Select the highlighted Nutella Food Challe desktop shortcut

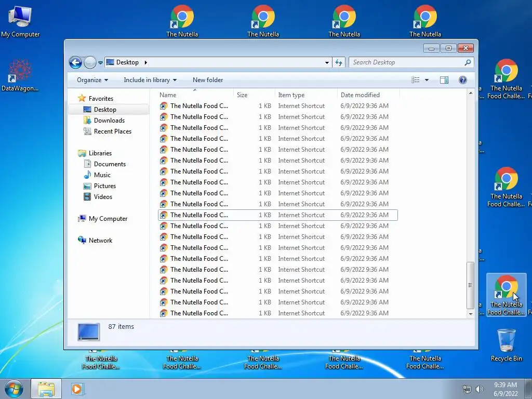506,295
